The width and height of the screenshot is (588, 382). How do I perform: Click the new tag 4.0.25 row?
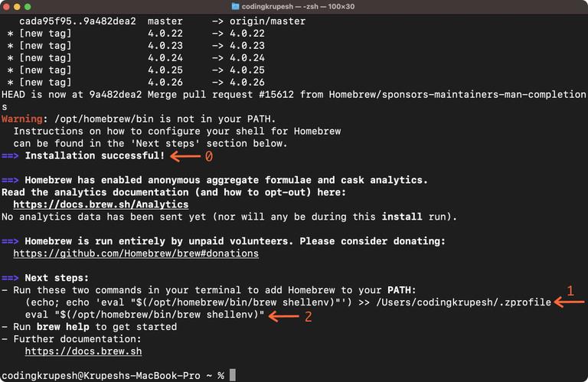136,70
